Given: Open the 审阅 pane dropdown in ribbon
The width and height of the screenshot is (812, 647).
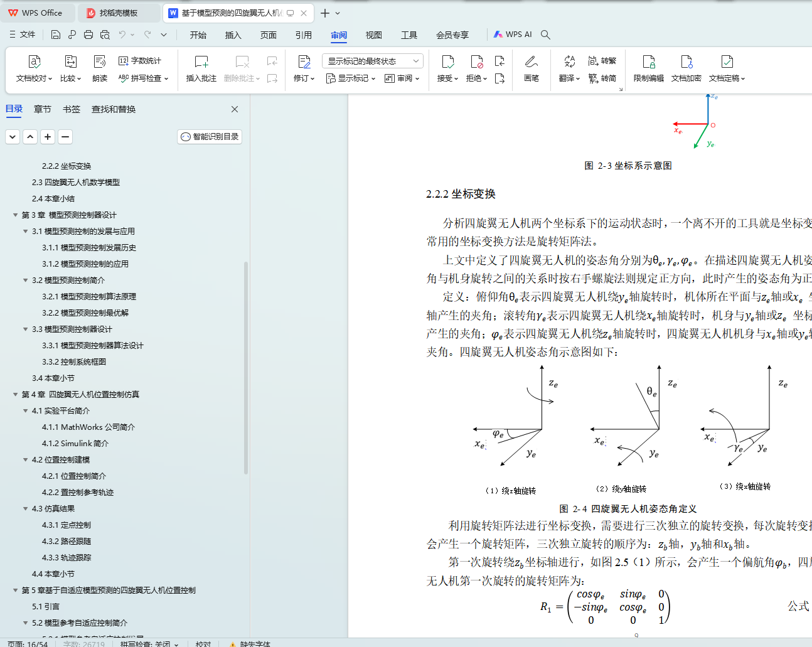Looking at the screenshot, I should click(402, 78).
